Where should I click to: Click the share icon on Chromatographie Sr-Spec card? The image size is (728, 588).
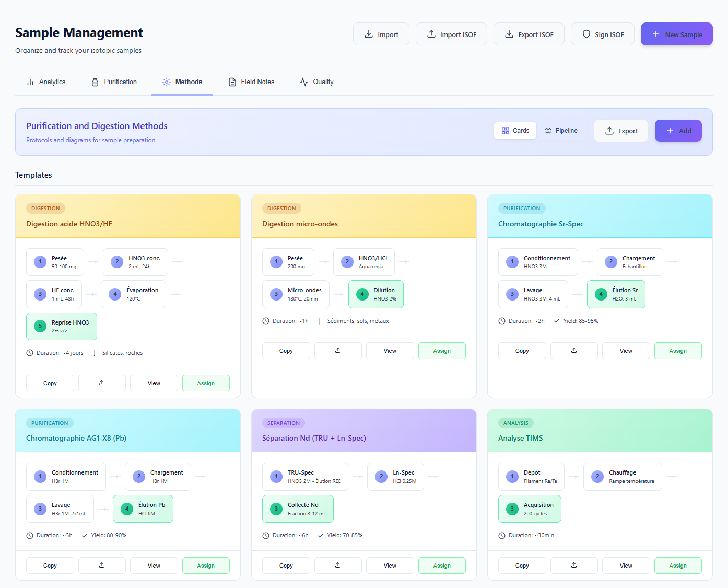(574, 350)
